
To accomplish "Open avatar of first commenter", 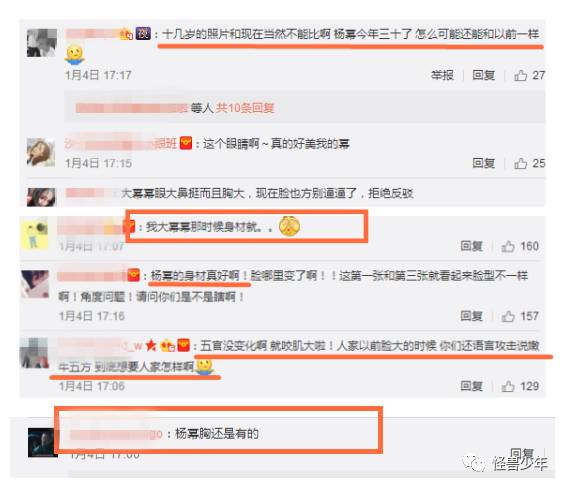I will (42, 43).
